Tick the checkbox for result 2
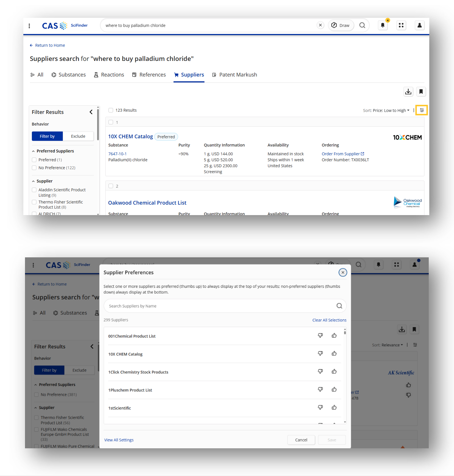The width and height of the screenshot is (454, 476). point(111,186)
